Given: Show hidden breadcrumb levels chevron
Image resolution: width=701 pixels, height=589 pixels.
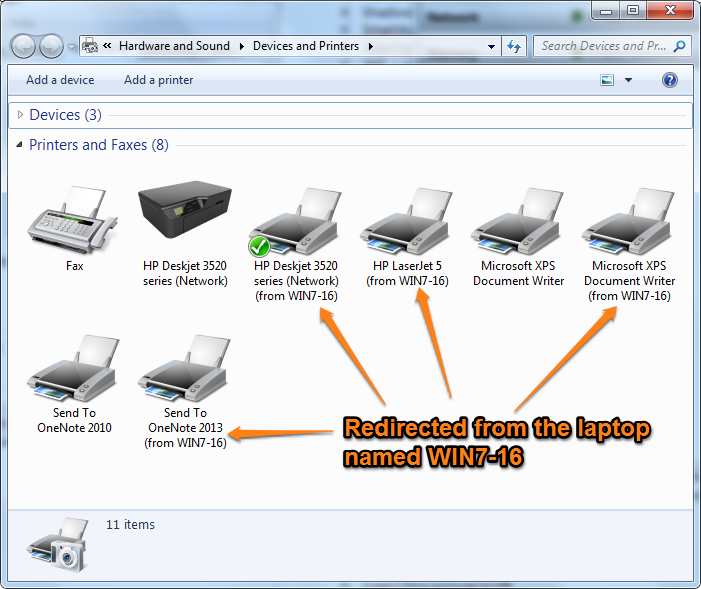Looking at the screenshot, I should 107,46.
